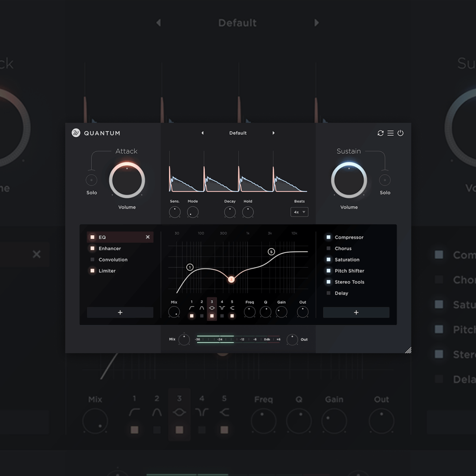Select Enhancer in attack effects list
Image resolution: width=476 pixels, height=476 pixels.
click(x=109, y=248)
